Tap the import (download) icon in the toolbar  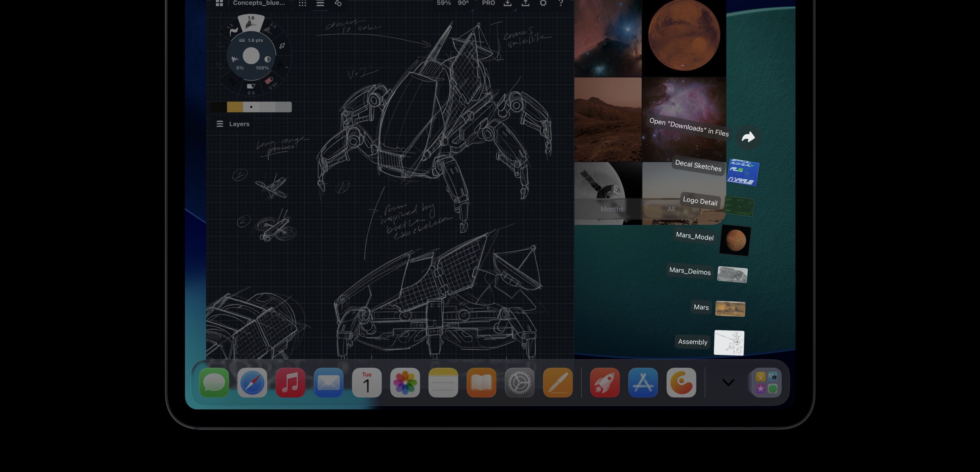(x=508, y=3)
